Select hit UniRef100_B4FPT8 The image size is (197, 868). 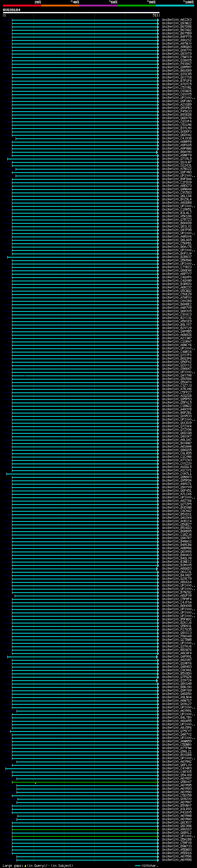point(177,37)
